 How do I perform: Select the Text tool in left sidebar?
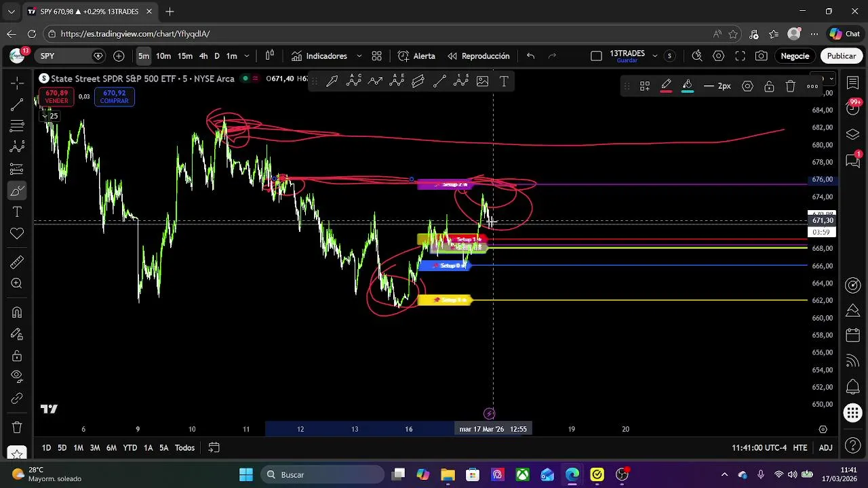tap(17, 212)
